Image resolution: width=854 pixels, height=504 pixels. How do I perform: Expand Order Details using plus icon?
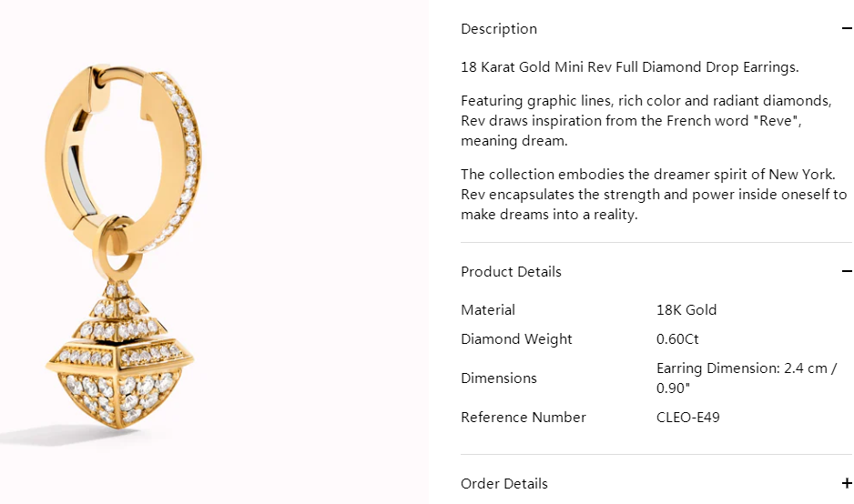848,484
